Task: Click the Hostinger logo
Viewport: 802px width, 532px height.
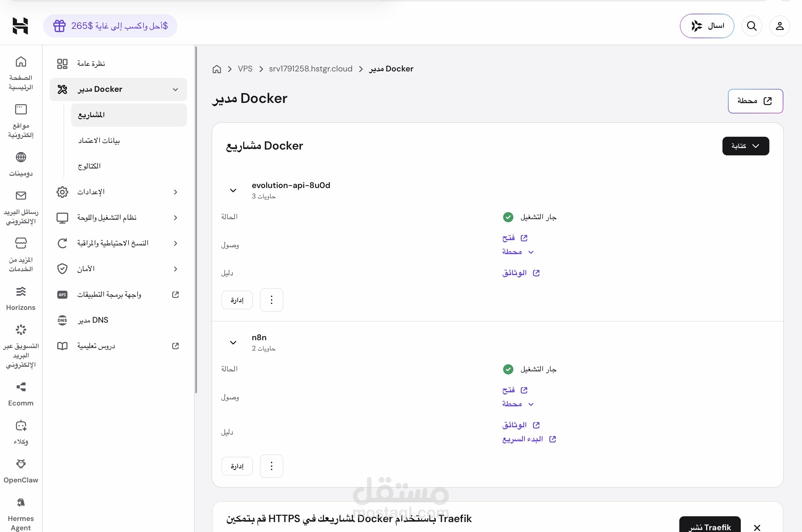Action: click(20, 26)
